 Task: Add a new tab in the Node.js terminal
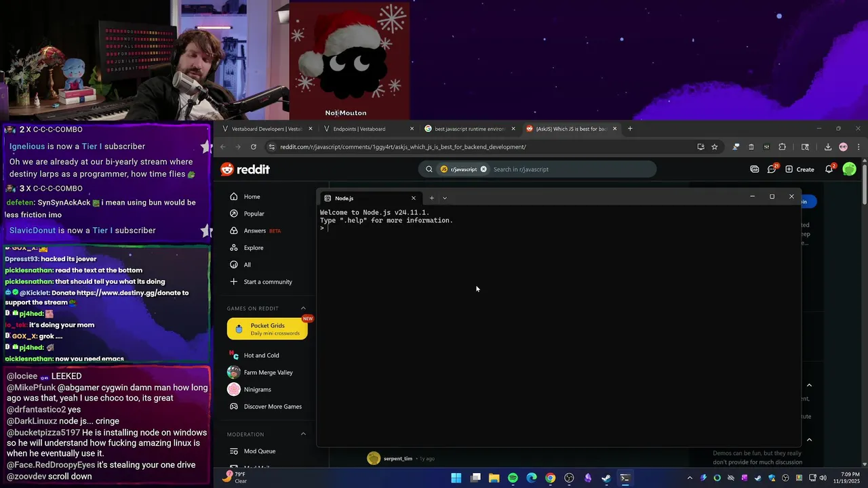click(x=431, y=198)
